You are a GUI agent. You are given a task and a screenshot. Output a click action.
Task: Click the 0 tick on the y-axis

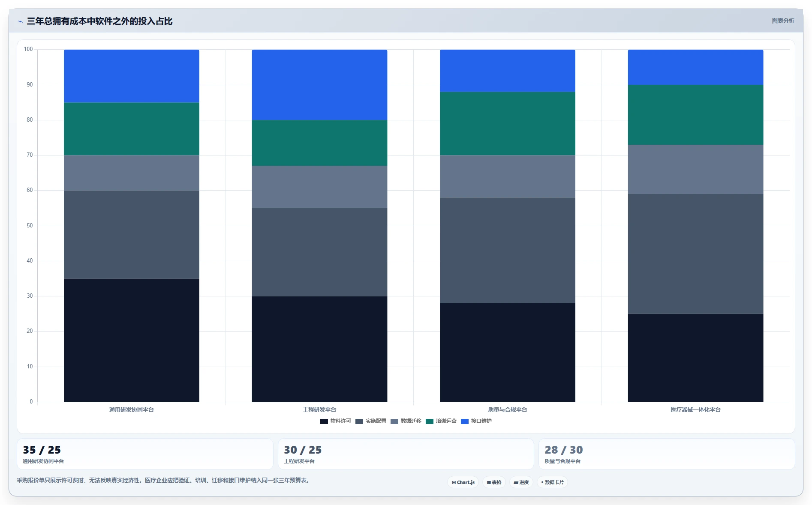point(31,402)
